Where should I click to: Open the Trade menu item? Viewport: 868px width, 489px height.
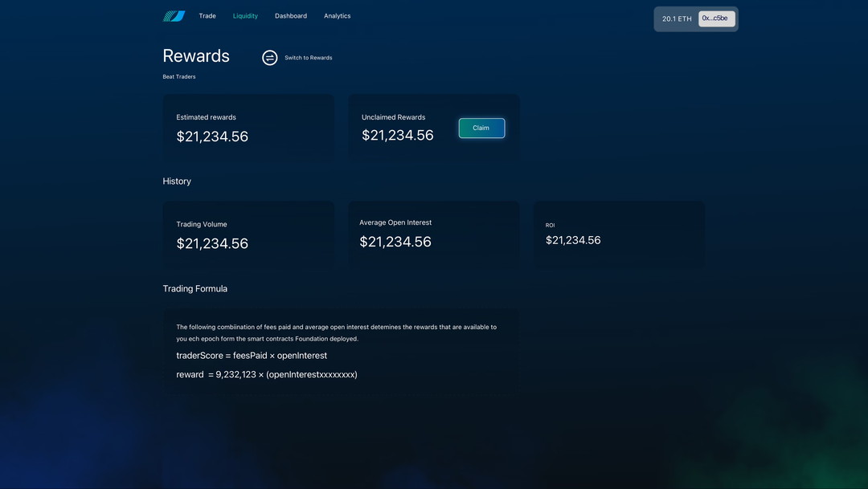pos(207,16)
